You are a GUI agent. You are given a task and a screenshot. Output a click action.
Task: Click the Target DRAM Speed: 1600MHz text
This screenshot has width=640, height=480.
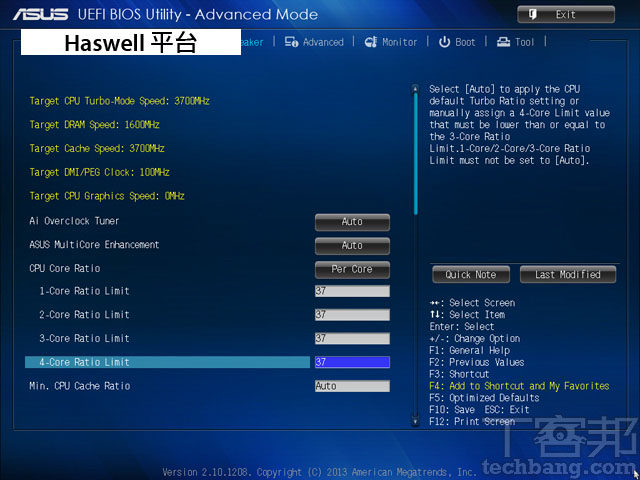click(x=94, y=124)
